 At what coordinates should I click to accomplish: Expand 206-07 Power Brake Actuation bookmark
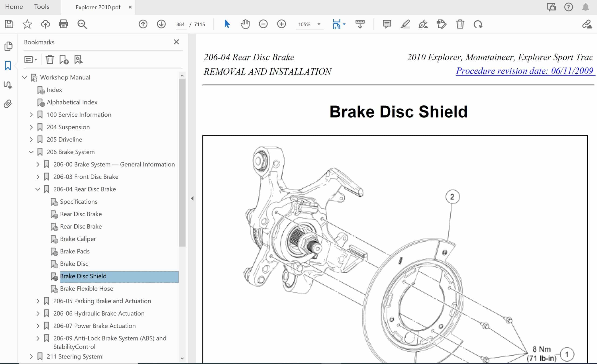(x=38, y=326)
